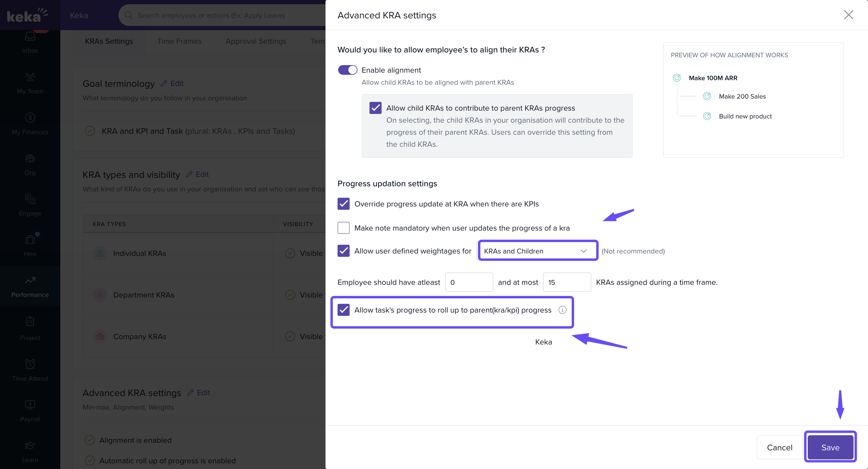Click the info icon beside task roll-up option
The image size is (868, 469).
click(562, 310)
